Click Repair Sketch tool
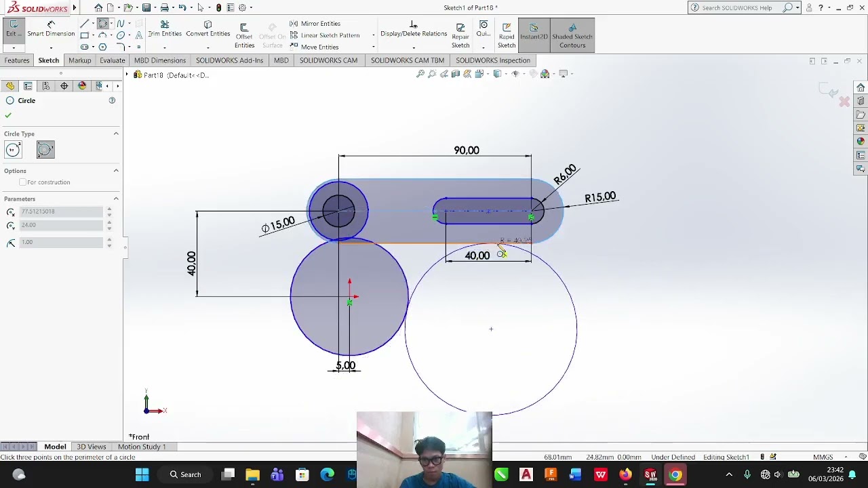Viewport: 868px width, 488px height. (x=460, y=35)
